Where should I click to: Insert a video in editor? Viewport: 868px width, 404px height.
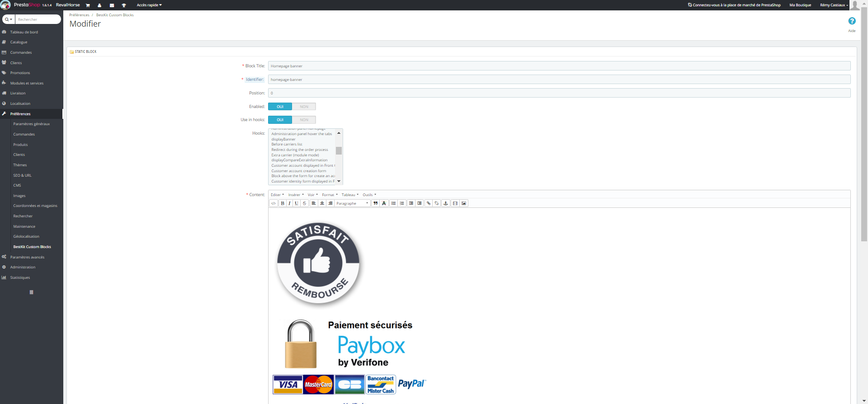click(x=455, y=203)
